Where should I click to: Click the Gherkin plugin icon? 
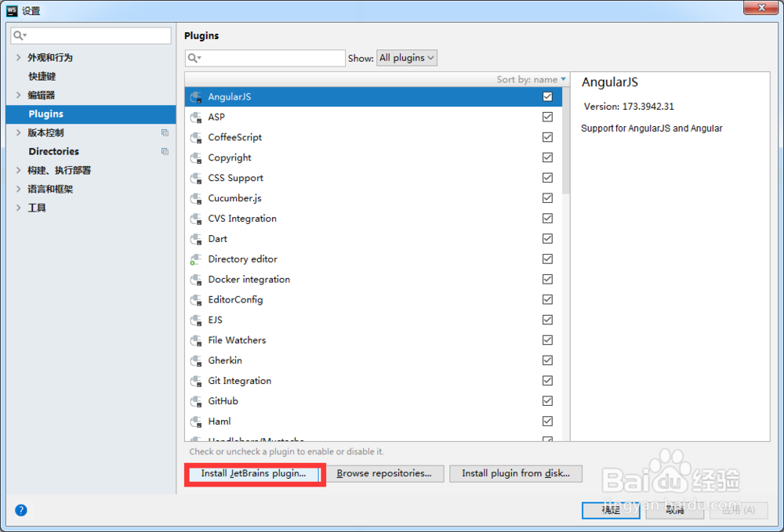(x=196, y=360)
